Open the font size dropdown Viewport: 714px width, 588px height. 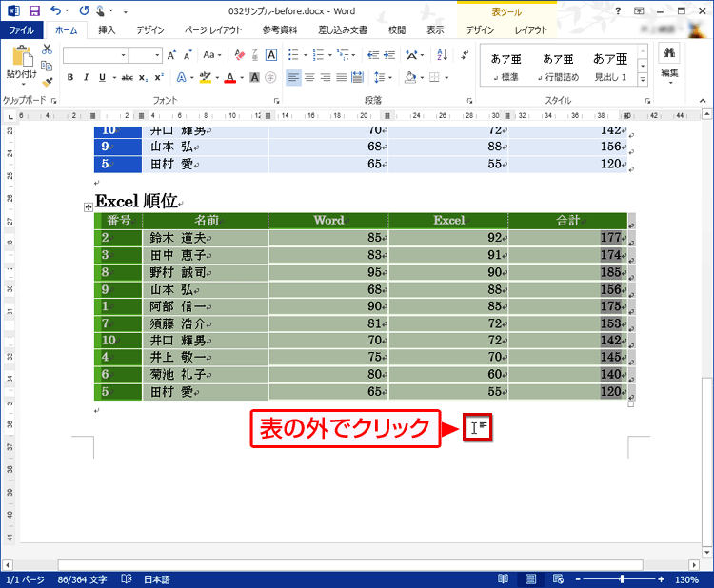pyautogui.click(x=157, y=55)
